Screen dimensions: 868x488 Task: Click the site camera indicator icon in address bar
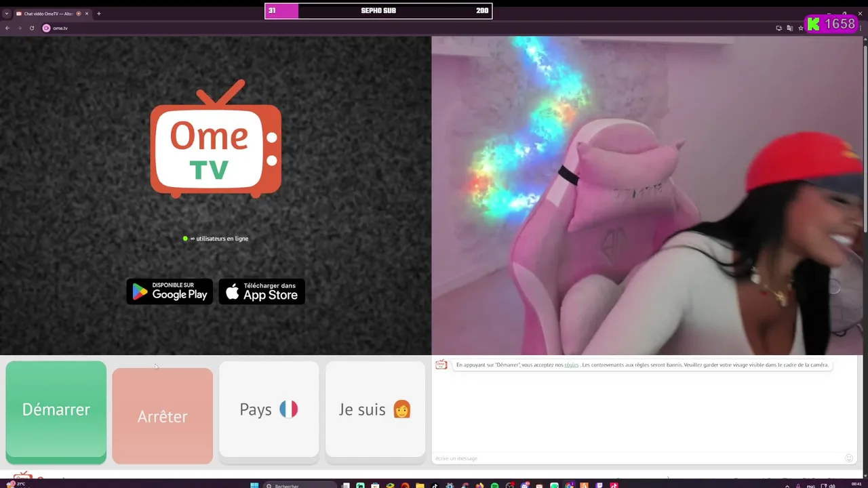point(46,28)
